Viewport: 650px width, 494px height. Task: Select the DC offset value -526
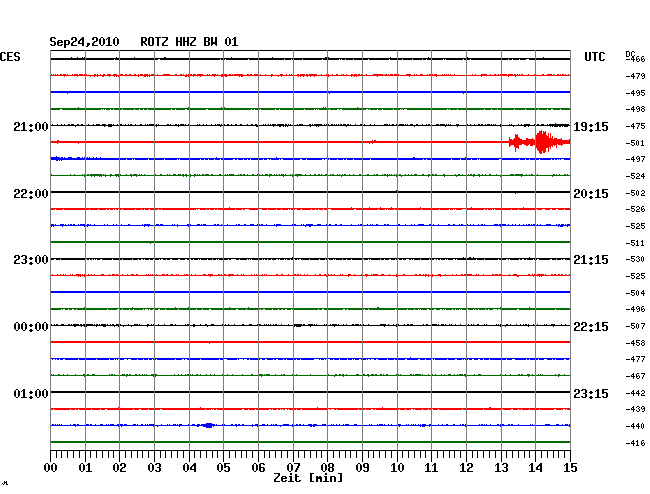tap(635, 209)
